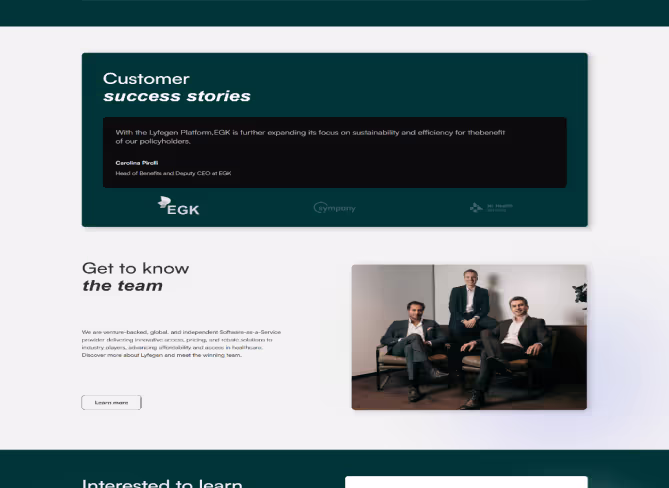Image resolution: width=669 pixels, height=488 pixels.
Task: Click the Carolina Pirolli name
Action: point(137,163)
